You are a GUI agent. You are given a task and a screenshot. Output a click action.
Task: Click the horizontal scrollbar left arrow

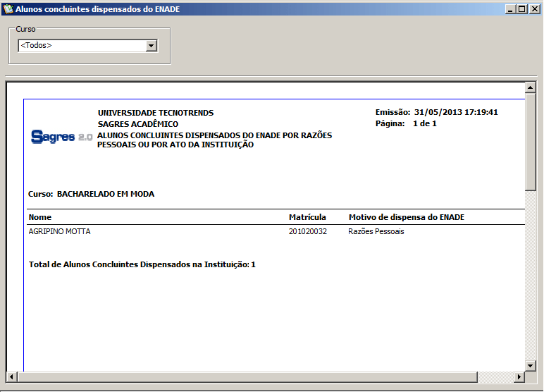click(x=12, y=376)
